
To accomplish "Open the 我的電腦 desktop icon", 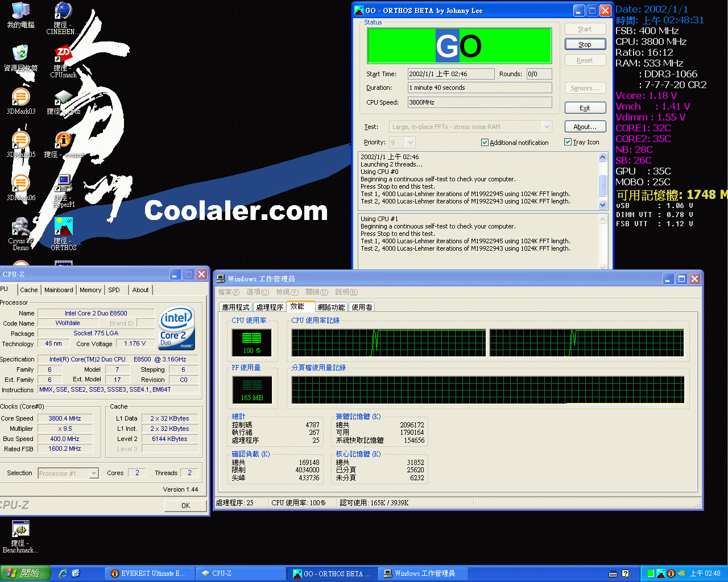I will click(20, 15).
